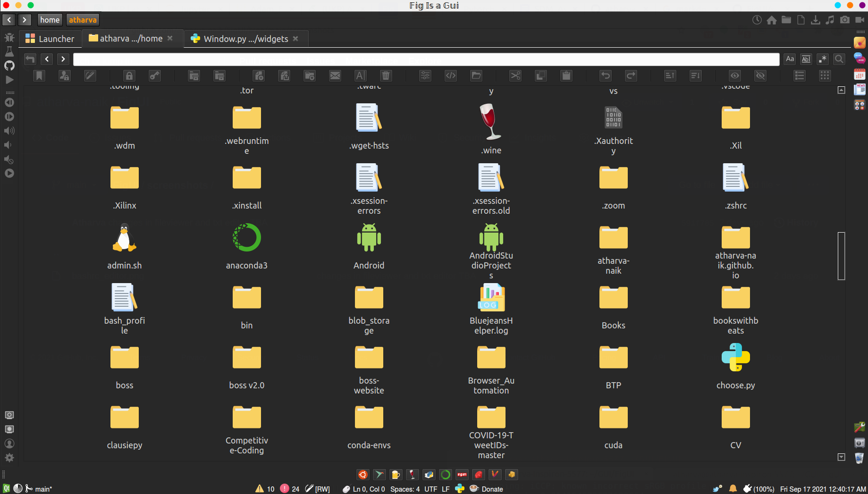This screenshot has width=868, height=494.
Task: Toggle match case (Aa) search option
Action: (790, 59)
